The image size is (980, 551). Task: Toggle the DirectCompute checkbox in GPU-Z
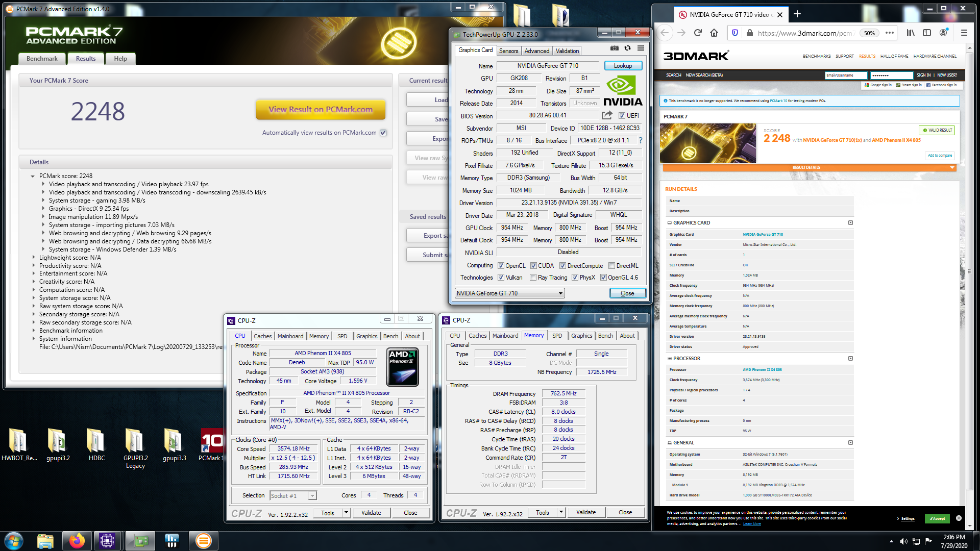[562, 266]
